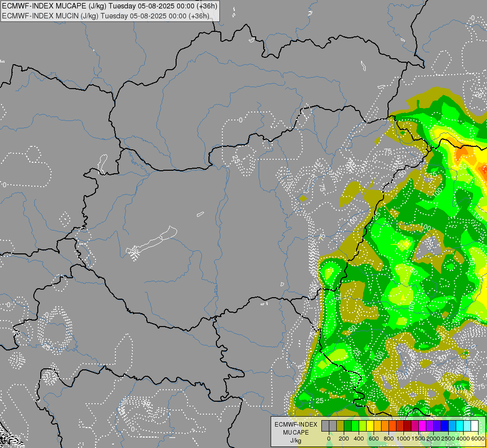Image resolution: width=487 pixels, height=448 pixels.
Task: Click the lime yellow-green legend swatch
Action: pos(363,426)
